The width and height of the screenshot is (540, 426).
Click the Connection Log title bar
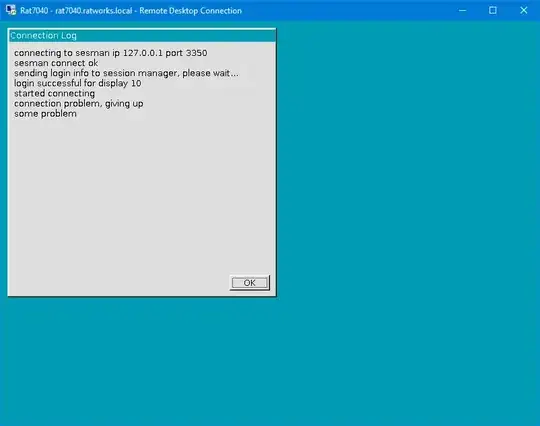[142, 35]
